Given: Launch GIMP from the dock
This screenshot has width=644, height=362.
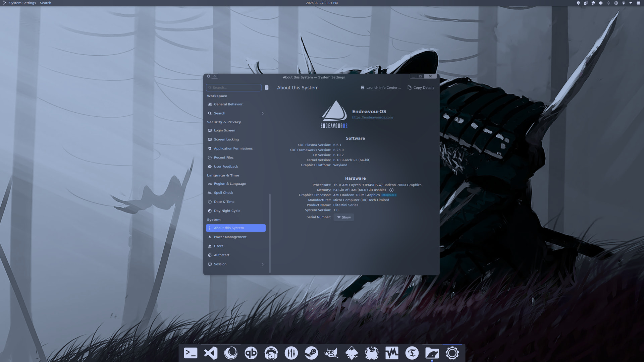Looking at the screenshot, I should coord(331,353).
